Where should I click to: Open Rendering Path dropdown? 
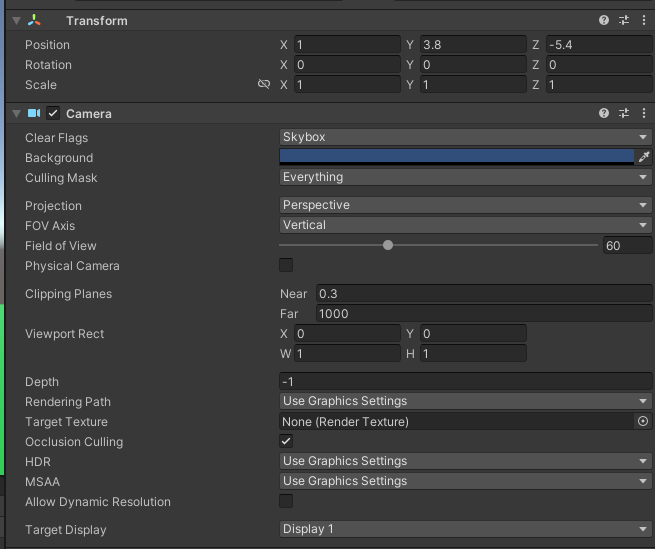(465, 401)
